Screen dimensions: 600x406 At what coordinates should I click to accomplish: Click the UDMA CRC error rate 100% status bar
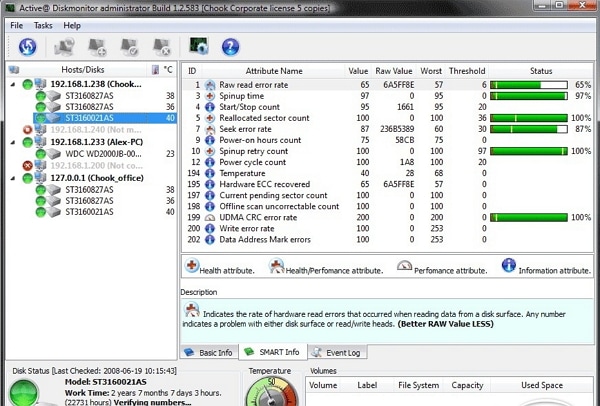(x=529, y=217)
